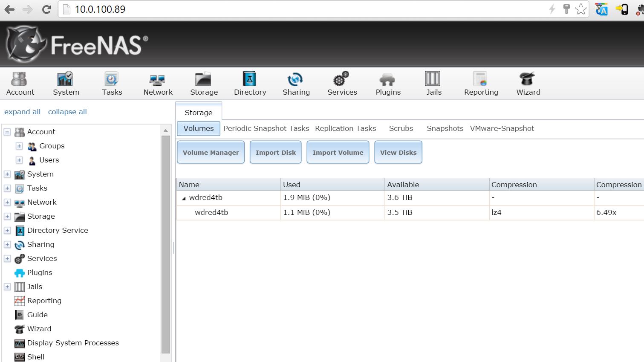Open Reporting from the top toolbar
Image resolution: width=644 pixels, height=362 pixels.
tap(480, 79)
